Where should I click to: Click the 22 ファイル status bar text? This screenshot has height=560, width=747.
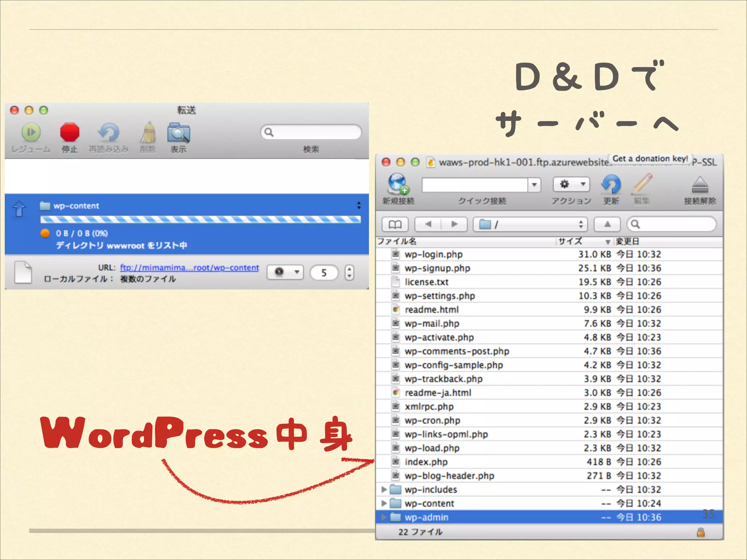point(420,532)
